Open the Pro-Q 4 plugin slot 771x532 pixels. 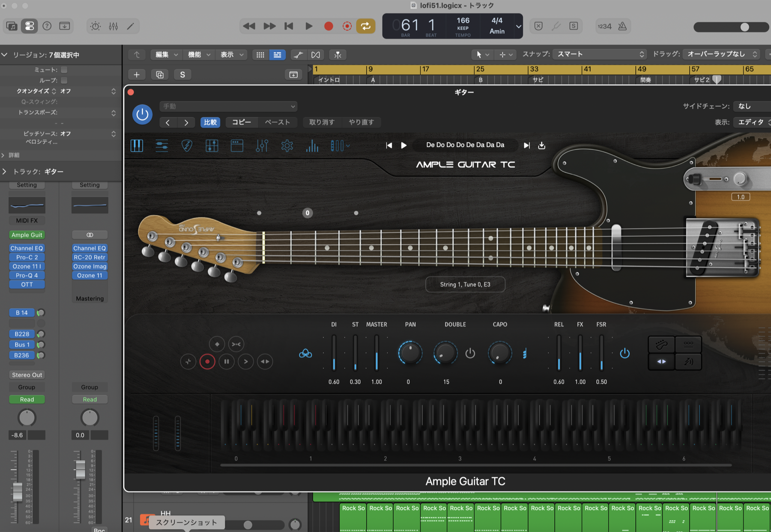(x=27, y=276)
